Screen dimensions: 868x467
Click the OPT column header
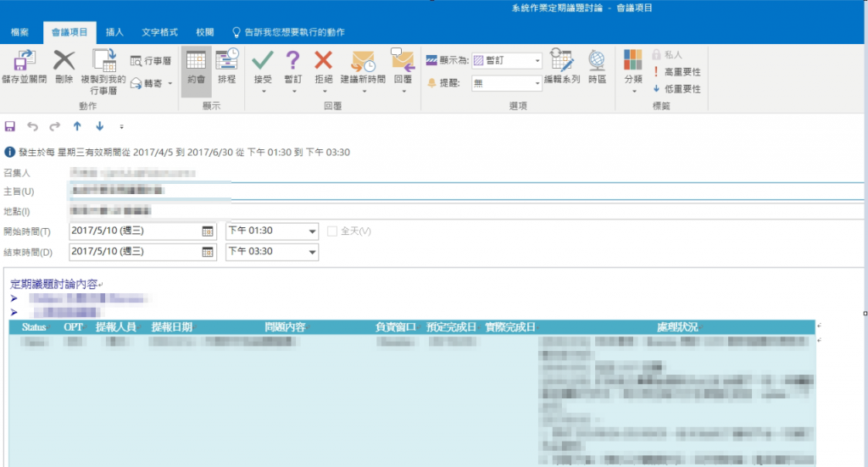coord(73,327)
